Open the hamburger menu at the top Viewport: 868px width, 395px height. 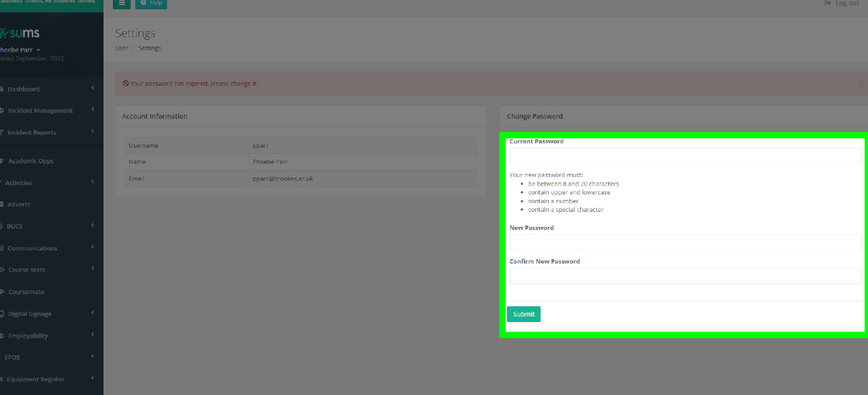tap(122, 3)
